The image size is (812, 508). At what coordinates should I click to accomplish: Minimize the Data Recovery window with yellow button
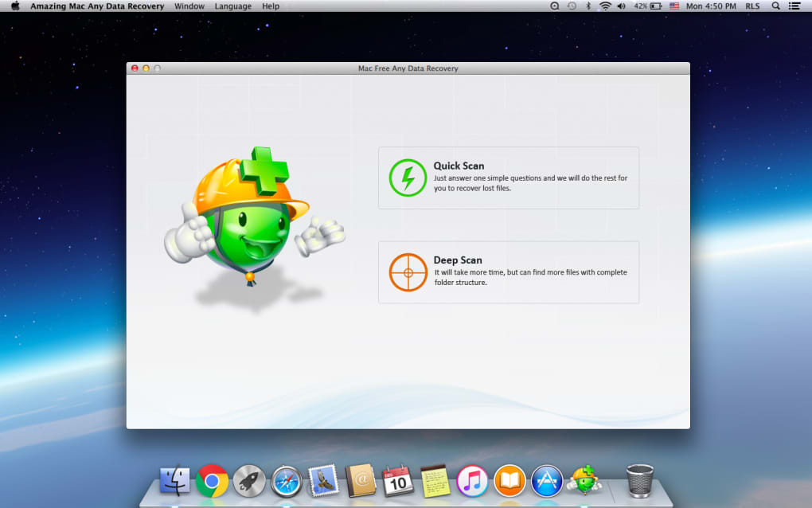(x=146, y=68)
